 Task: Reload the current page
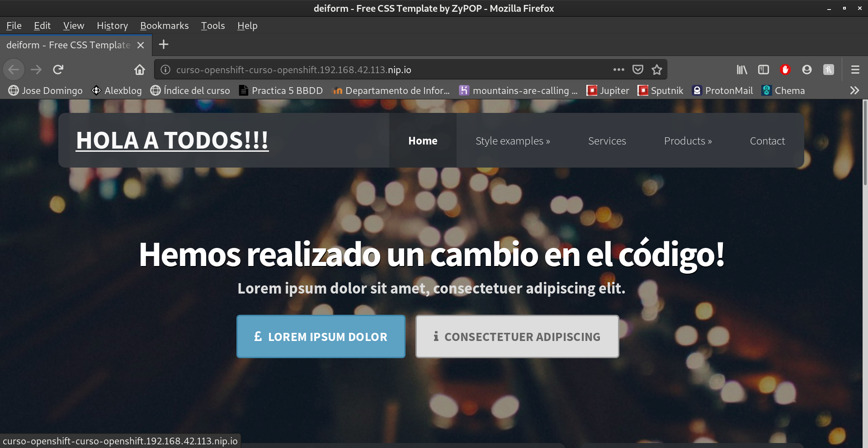click(58, 70)
